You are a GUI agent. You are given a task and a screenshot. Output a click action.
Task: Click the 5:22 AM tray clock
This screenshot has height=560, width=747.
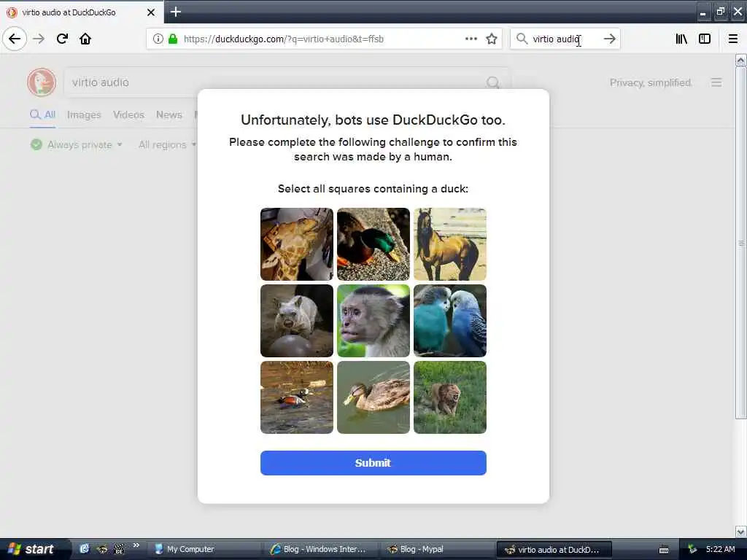click(x=720, y=549)
